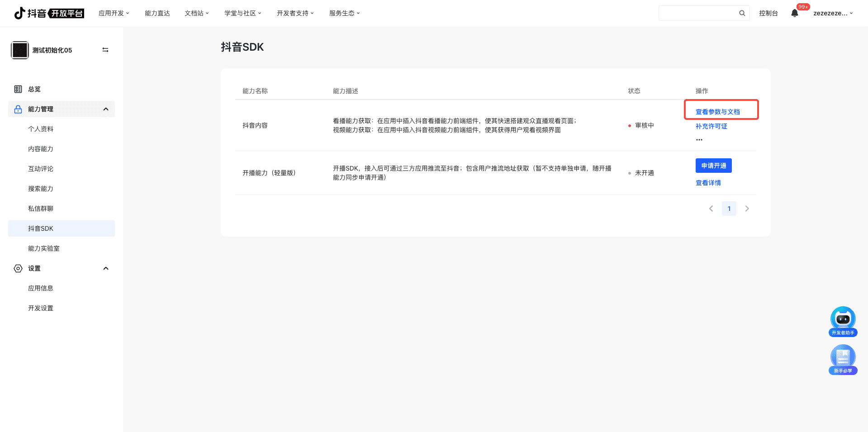The image size is (868, 432).
Task: Click the 未开通 status text
Action: (x=645, y=173)
